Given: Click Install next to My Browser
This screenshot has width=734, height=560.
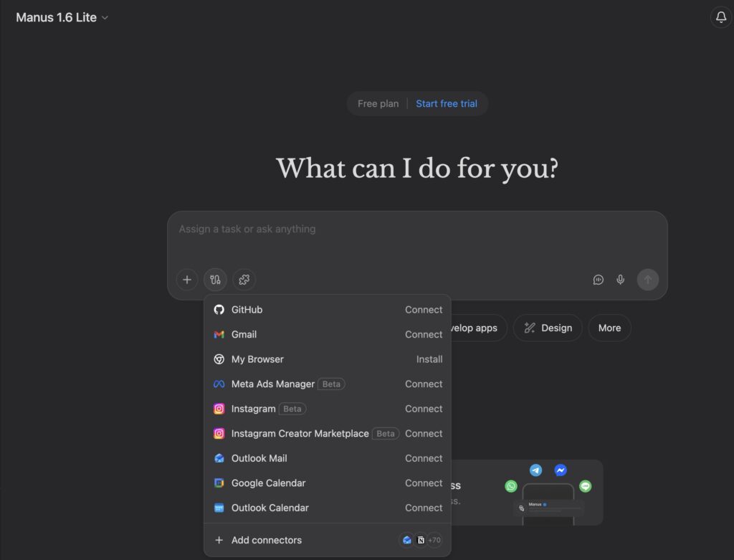Looking at the screenshot, I should tap(429, 359).
